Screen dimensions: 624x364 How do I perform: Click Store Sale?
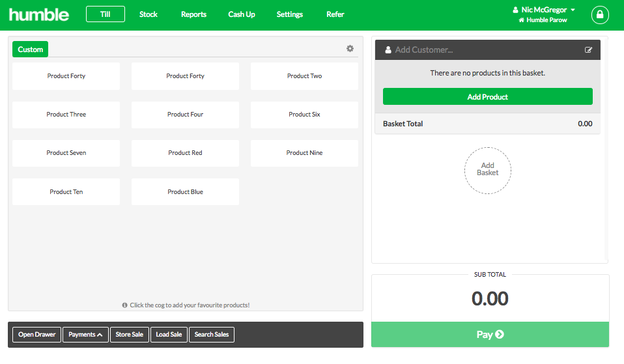[x=130, y=335]
